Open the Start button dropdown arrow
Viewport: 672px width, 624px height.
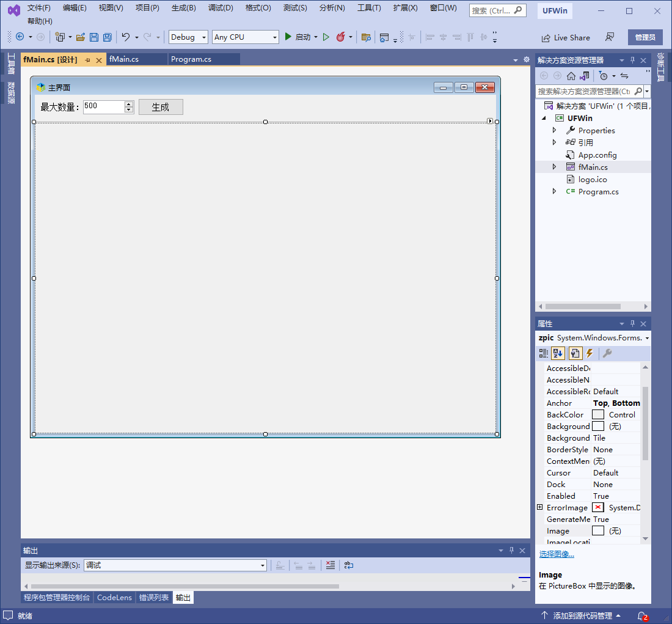coord(316,37)
